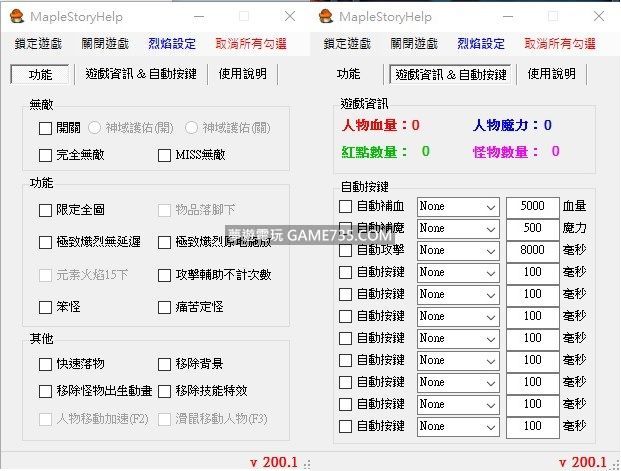Click the mushroom icon in left window's title bar
This screenshot has width=621, height=471.
point(17,16)
